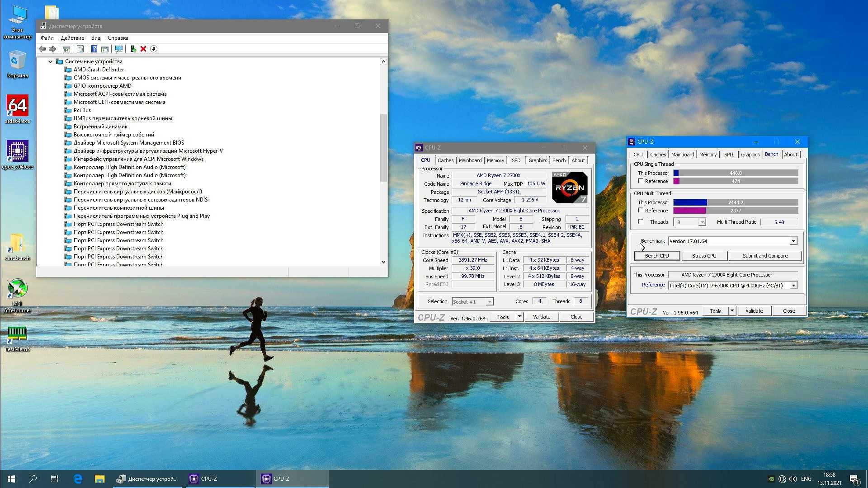Viewport: 868px width, 488px height.
Task: Tick the Threads checkbox in Bench
Action: pyautogui.click(x=641, y=222)
